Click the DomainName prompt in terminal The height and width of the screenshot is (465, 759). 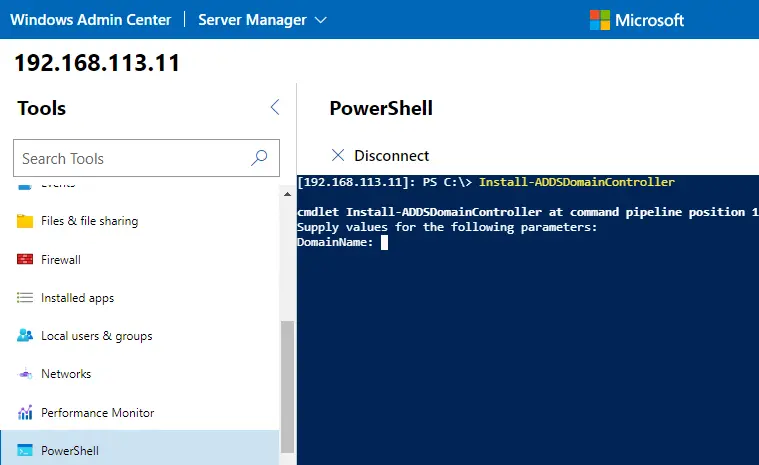tap(335, 242)
